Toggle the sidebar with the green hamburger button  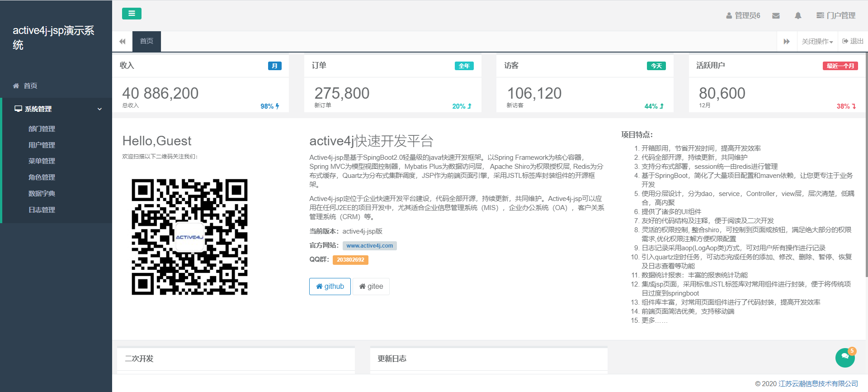[x=132, y=14]
